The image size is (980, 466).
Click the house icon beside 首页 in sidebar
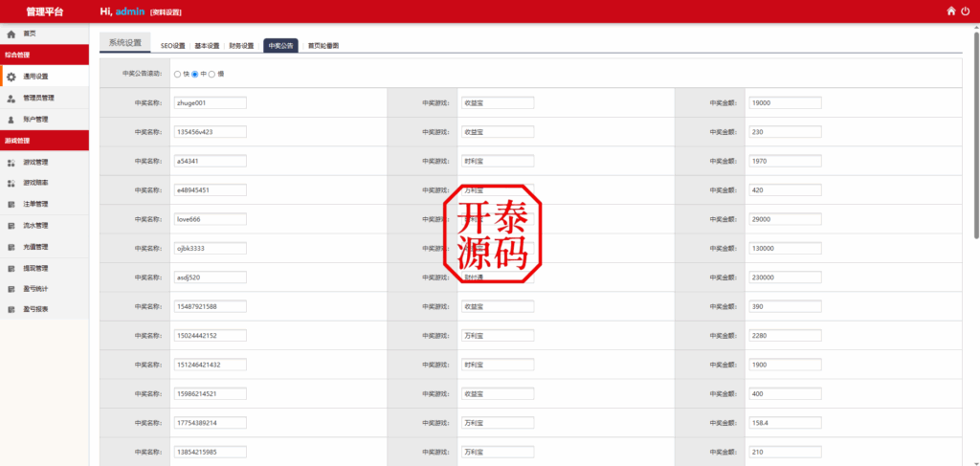11,33
